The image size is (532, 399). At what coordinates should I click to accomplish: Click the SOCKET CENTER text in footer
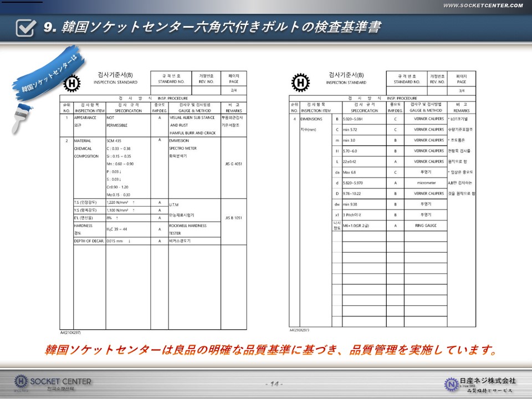(x=61, y=381)
